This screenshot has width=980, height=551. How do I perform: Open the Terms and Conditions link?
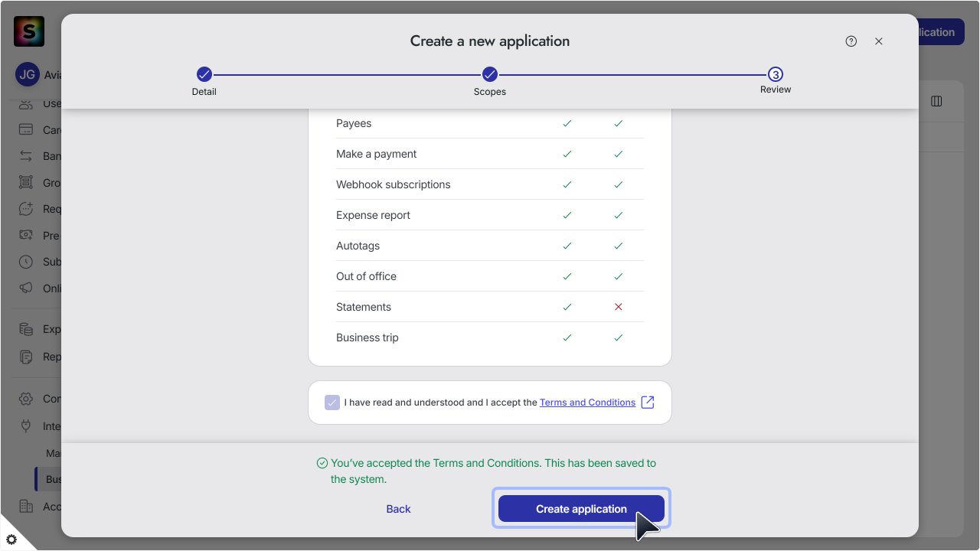587,403
